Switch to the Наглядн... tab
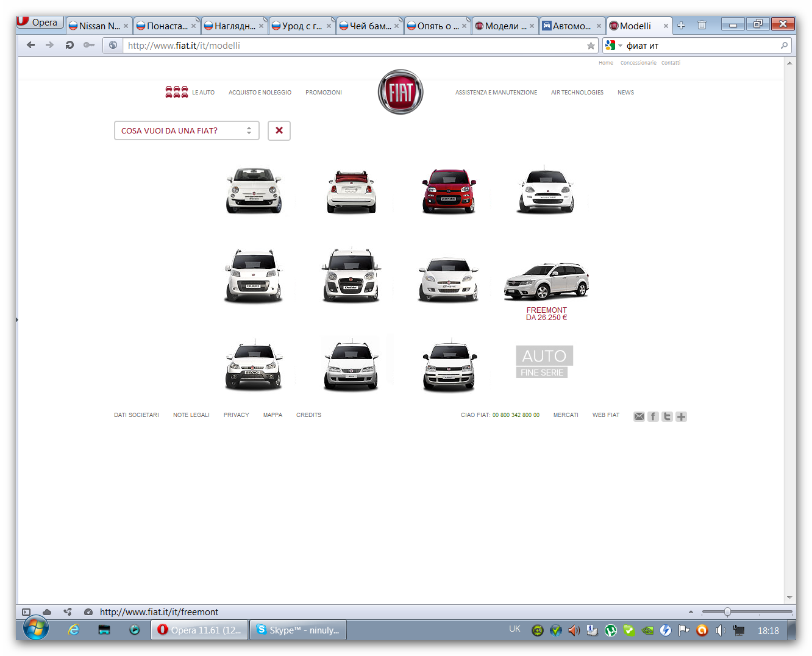This screenshot has width=812, height=656. pyautogui.click(x=233, y=26)
